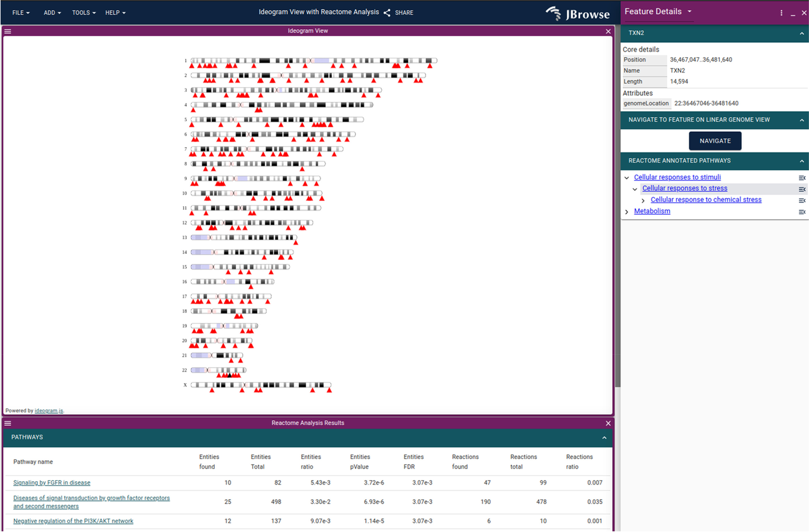Expand the Metabolism tree node
809x532 pixels.
(x=627, y=212)
